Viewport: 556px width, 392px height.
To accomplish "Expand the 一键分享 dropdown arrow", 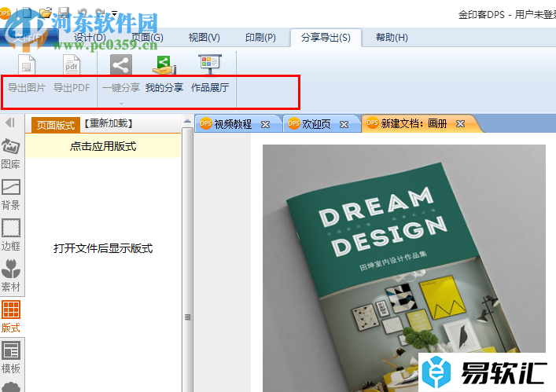I will [121, 104].
